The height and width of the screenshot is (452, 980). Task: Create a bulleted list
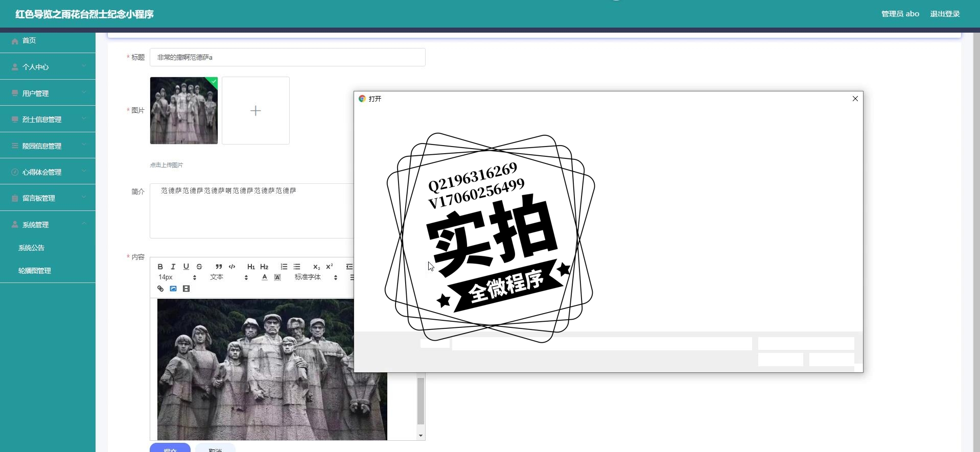tap(297, 267)
